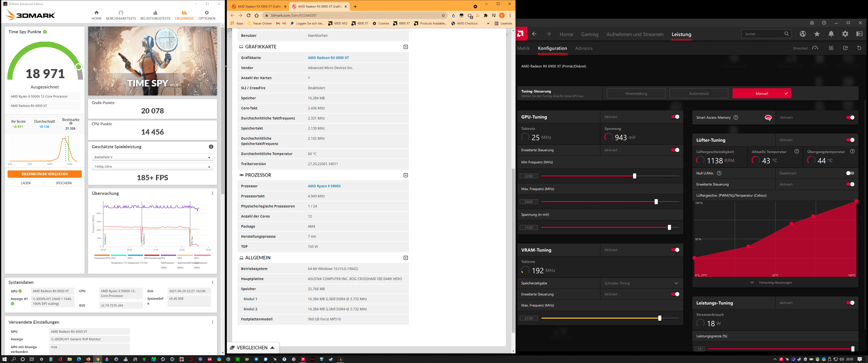Image resolution: width=868 pixels, height=363 pixels.
Task: Enable Null U/Min. switch
Action: point(850,173)
